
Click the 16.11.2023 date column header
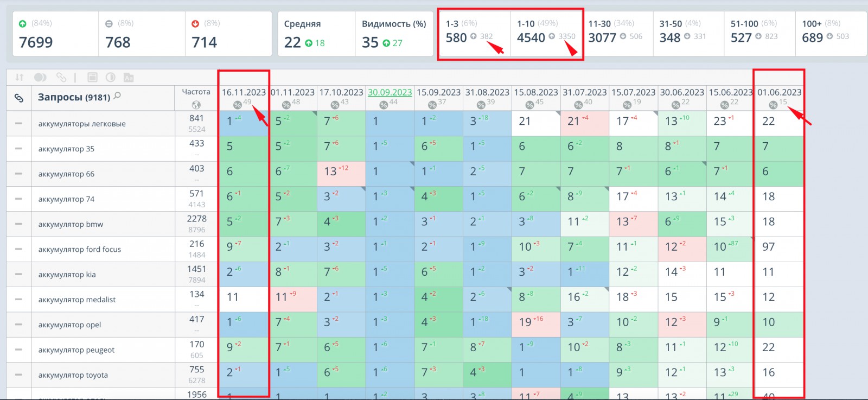click(244, 92)
